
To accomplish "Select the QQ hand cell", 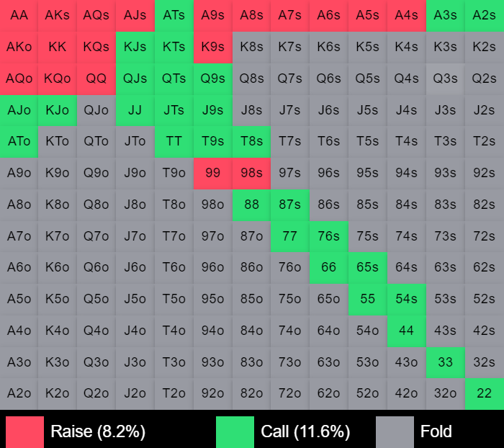I will coord(96,79).
